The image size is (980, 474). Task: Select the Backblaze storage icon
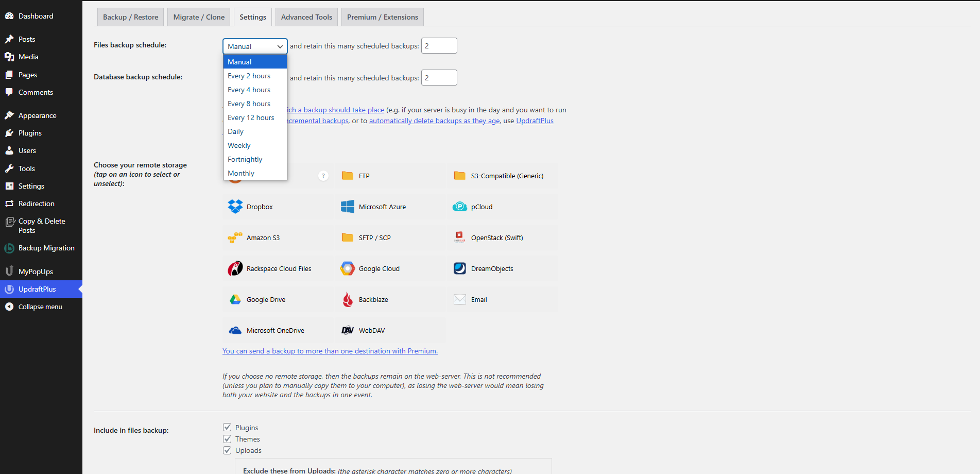pos(348,299)
